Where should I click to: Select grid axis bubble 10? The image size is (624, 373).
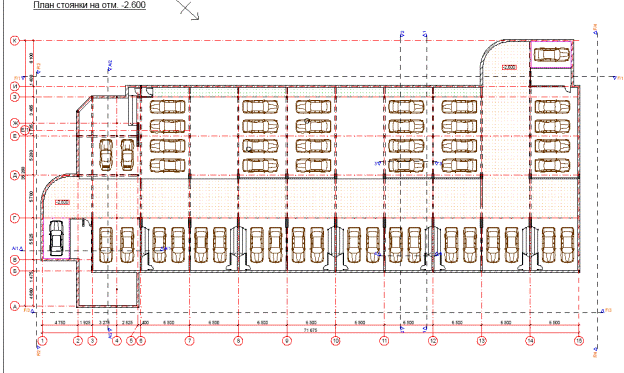pos(335,341)
